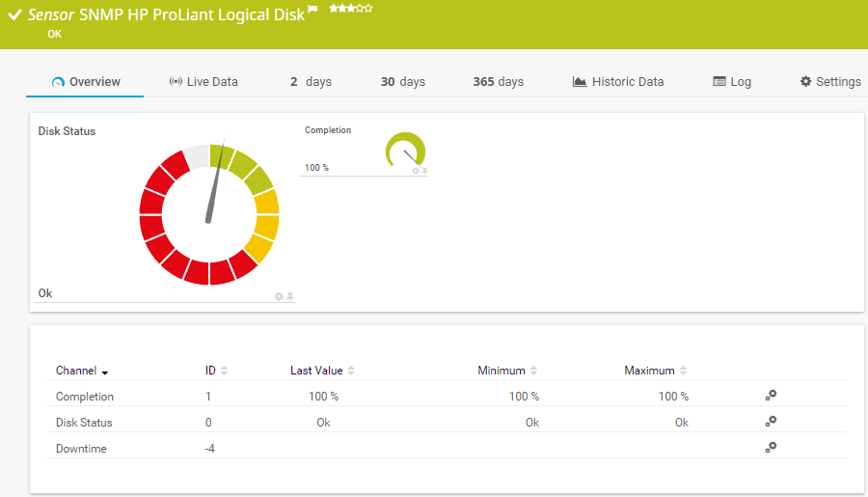The width and height of the screenshot is (868, 497).
Task: Pin the Completion gauge
Action: coord(424,171)
